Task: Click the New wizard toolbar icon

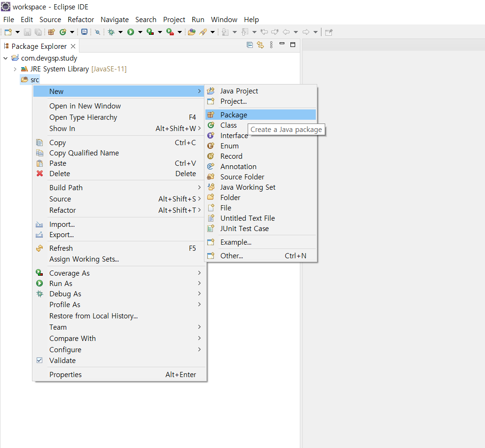Action: (x=8, y=32)
